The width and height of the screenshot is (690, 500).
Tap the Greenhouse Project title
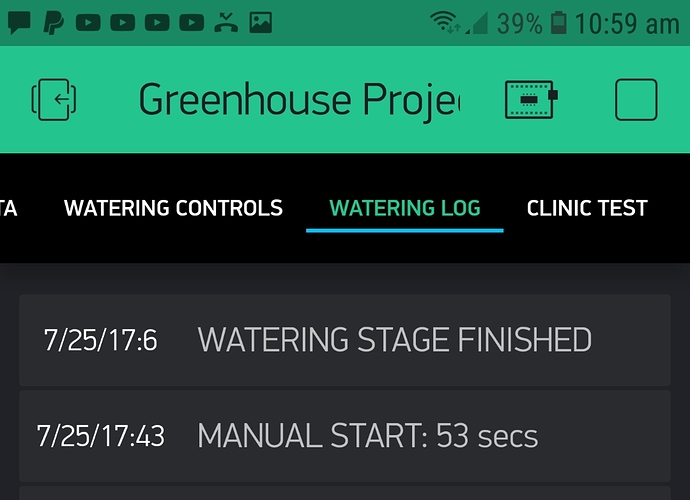[x=299, y=100]
